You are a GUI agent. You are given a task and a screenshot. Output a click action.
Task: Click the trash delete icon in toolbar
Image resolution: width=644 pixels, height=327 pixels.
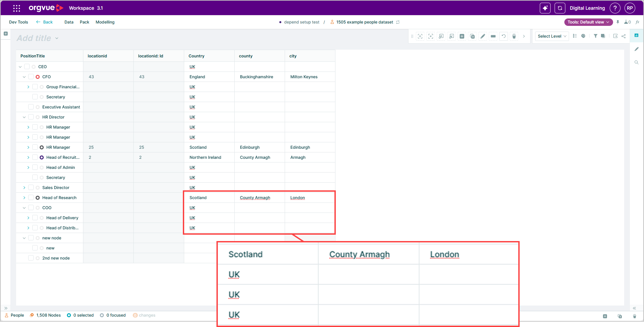514,36
